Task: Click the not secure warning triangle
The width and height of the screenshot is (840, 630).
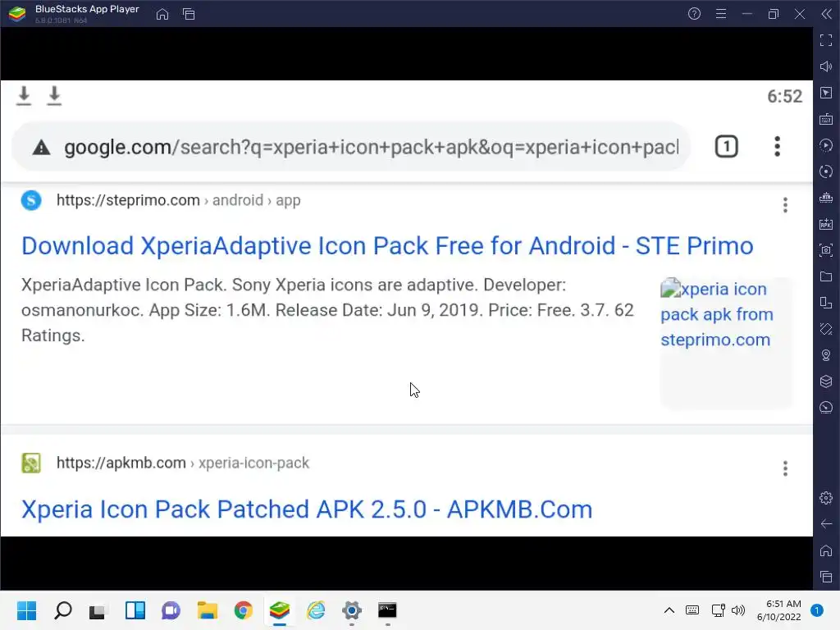Action: (x=41, y=148)
